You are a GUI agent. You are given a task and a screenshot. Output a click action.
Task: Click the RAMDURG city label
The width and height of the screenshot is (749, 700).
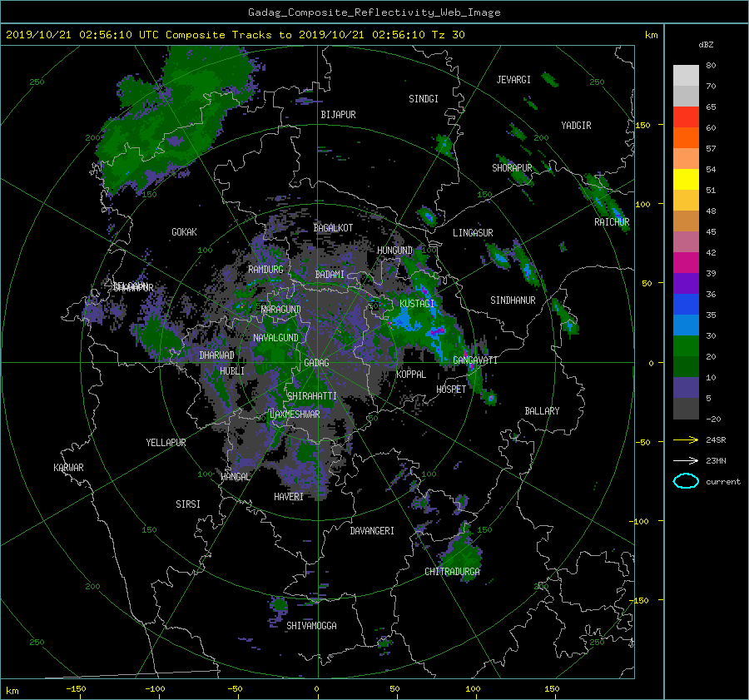pos(265,270)
